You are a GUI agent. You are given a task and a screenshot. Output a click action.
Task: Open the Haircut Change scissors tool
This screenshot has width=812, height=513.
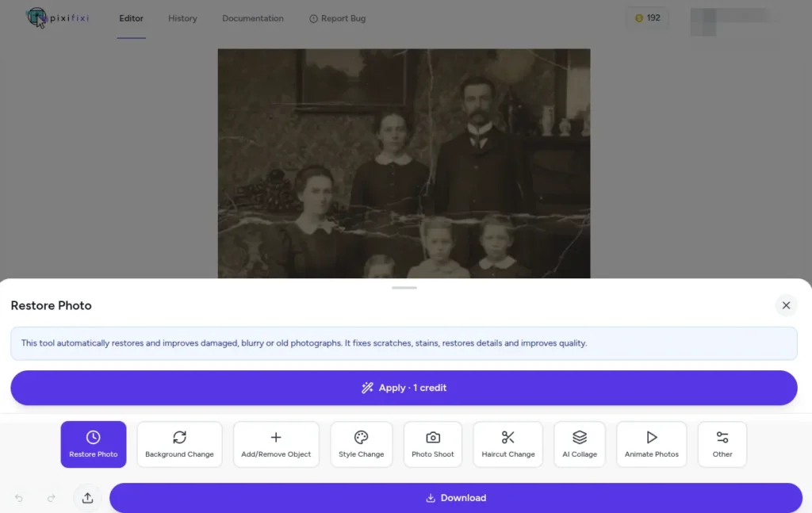(507, 444)
